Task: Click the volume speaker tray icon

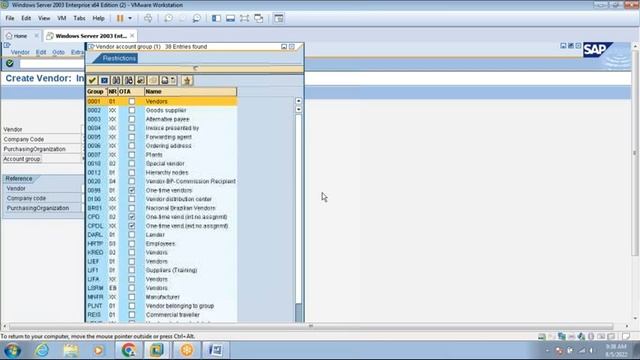Action: pos(591,351)
